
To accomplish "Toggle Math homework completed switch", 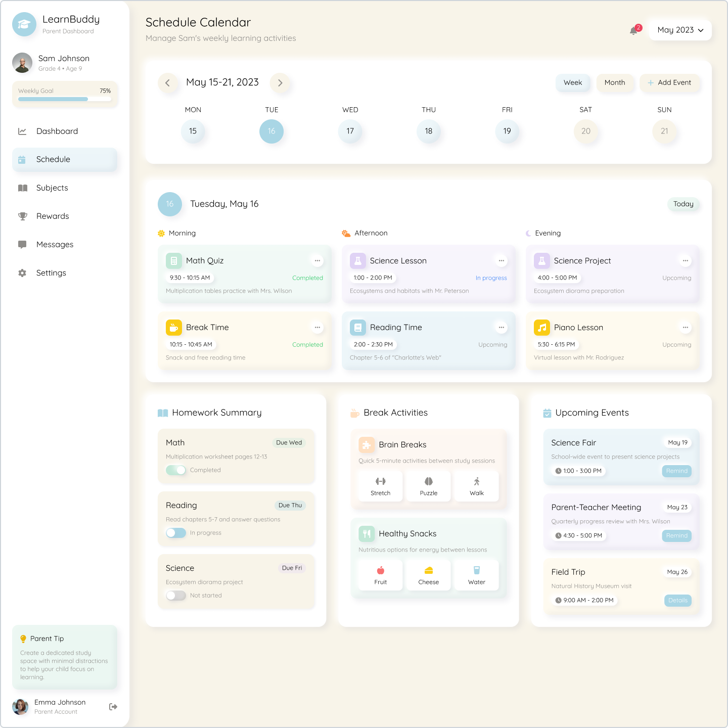I will 176,470.
